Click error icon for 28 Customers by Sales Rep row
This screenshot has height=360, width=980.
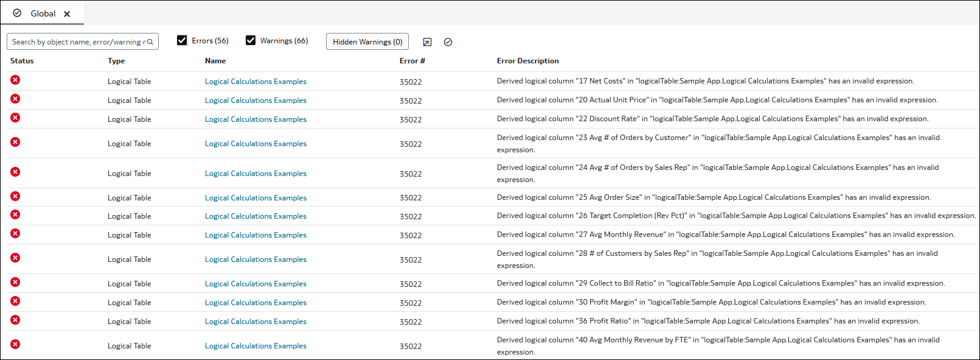pos(15,258)
